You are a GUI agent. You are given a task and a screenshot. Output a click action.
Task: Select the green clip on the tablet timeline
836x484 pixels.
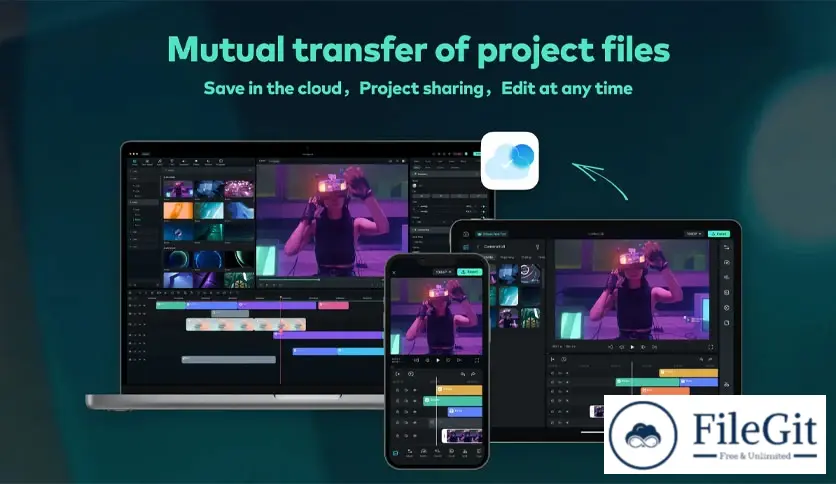[647, 382]
